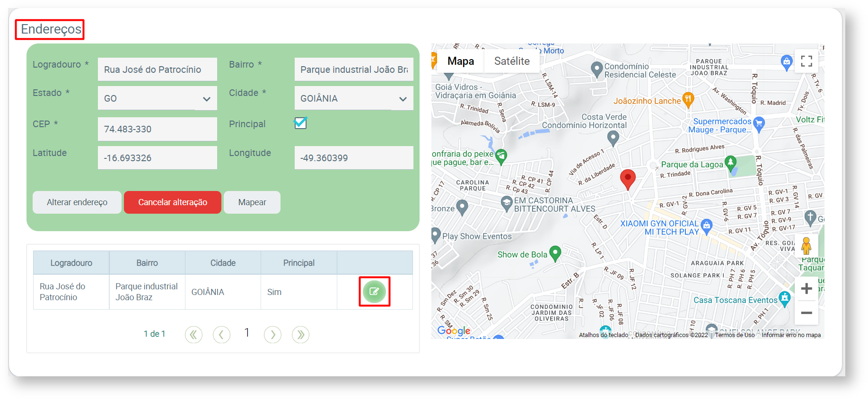Click Supermercados Mauge shopping marker
This screenshot has width=868, height=399.
pos(759,124)
